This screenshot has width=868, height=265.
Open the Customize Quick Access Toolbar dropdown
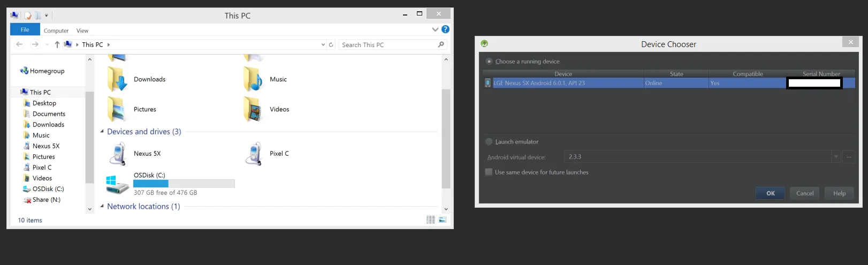point(47,16)
